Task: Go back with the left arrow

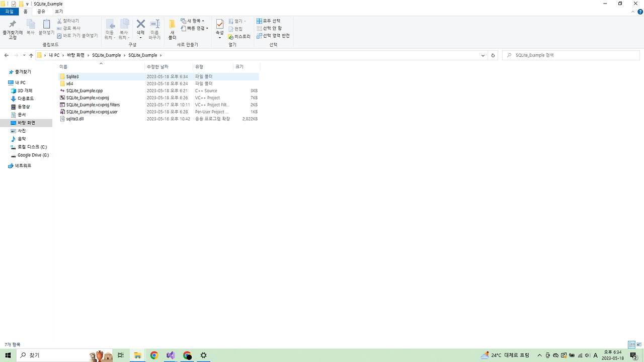Action: point(7,55)
